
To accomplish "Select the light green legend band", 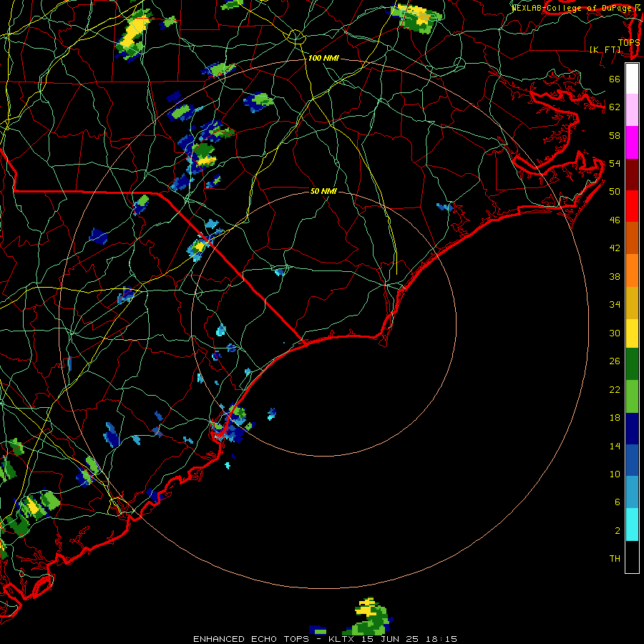I will 632,396.
